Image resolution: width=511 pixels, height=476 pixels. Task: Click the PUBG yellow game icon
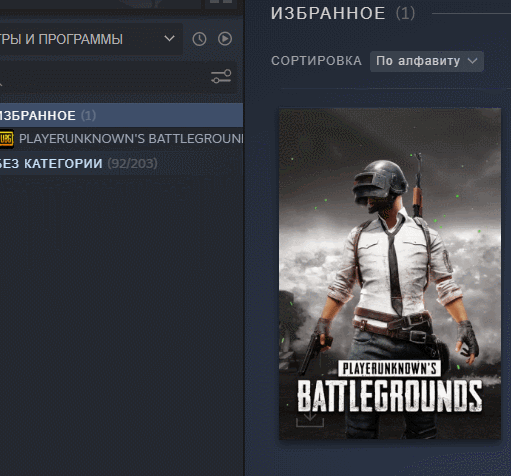click(x=7, y=139)
